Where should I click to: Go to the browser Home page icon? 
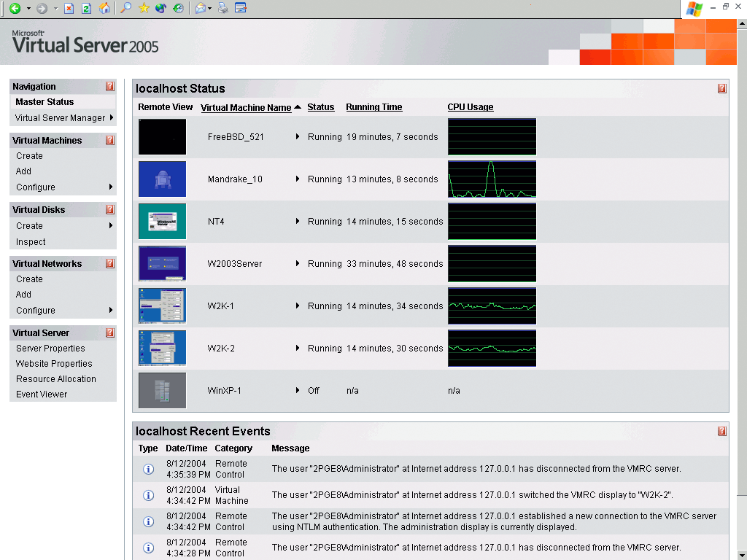tap(105, 9)
